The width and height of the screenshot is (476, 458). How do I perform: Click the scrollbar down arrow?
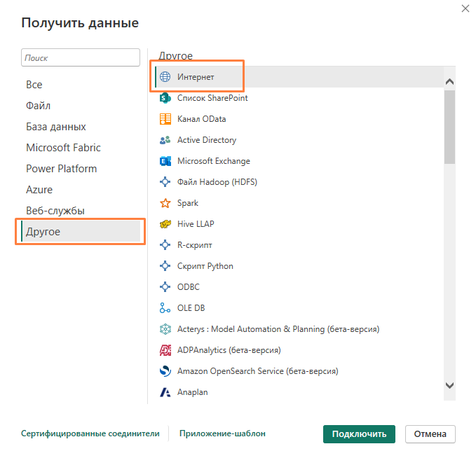pos(449,385)
